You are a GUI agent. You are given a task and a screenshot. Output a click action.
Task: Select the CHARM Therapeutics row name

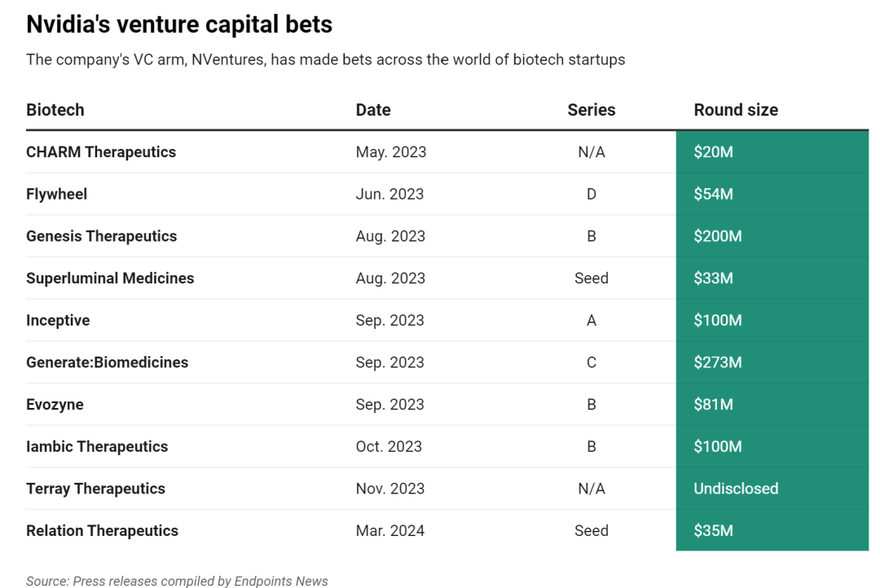pos(101,152)
